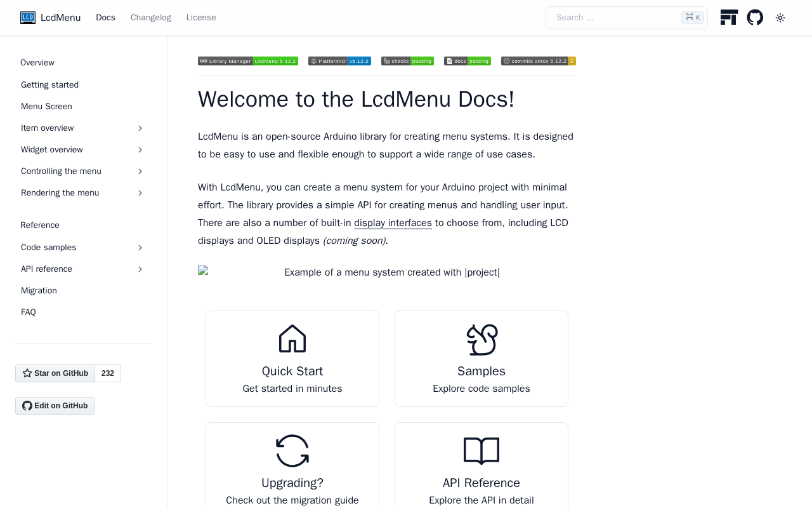Screen dimensions: 812x508
Task: Open the Quick Start card with the house icon
Action: tap(292, 359)
